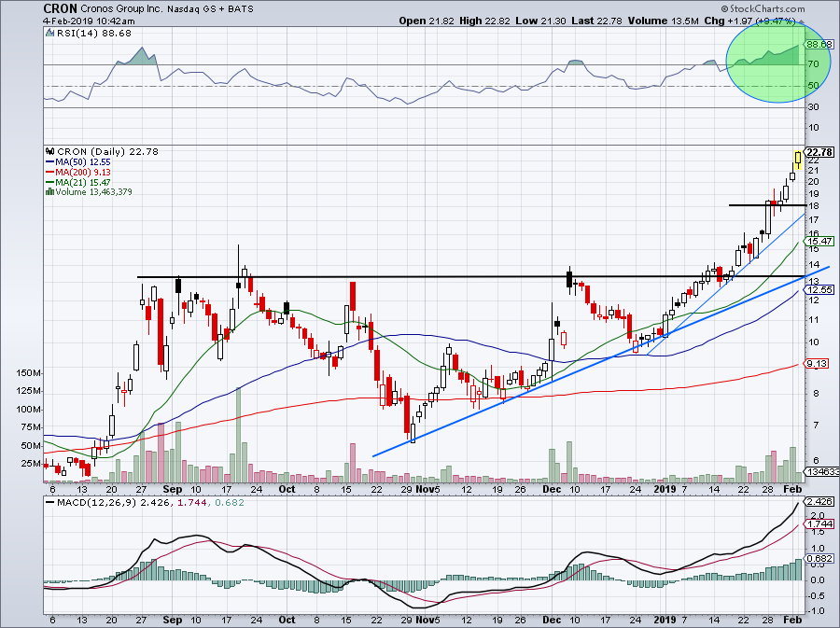Click the 150M label on volume axis
The image size is (840, 628).
coord(30,373)
